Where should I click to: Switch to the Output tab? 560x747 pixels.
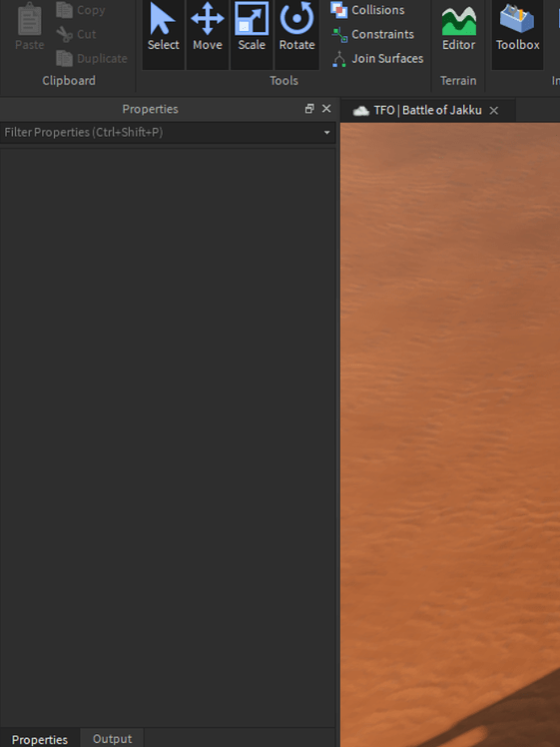click(x=112, y=739)
